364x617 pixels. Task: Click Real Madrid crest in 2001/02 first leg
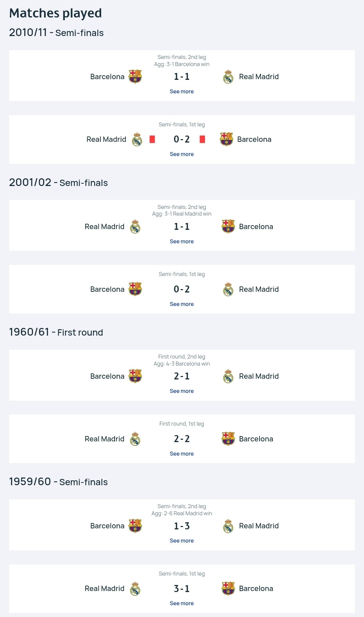(x=228, y=289)
